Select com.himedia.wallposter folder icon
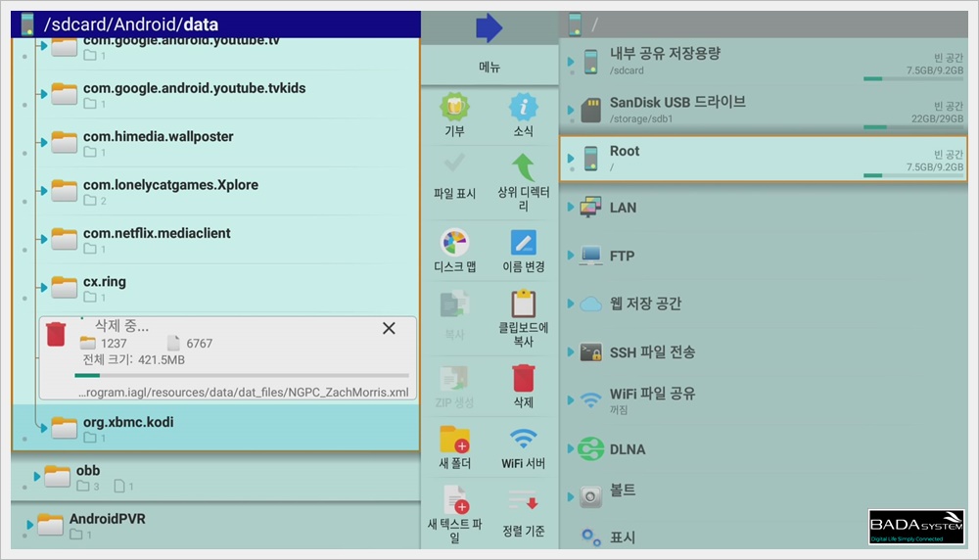The width and height of the screenshot is (979, 560). click(65, 142)
